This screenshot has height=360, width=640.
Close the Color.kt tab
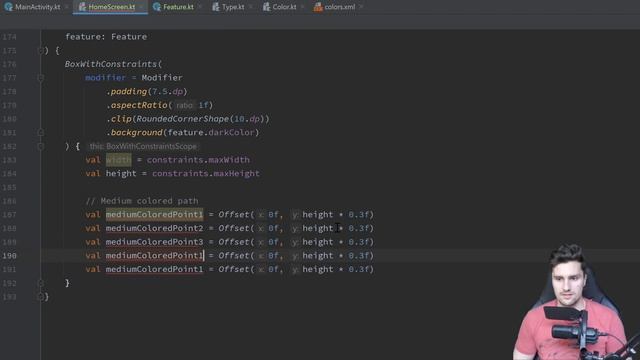click(302, 7)
